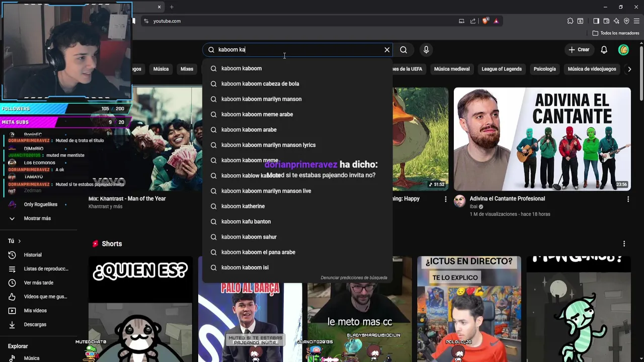Open options menu for Adivina el Cantante Profesional
The height and width of the screenshot is (362, 644).
[x=628, y=199]
